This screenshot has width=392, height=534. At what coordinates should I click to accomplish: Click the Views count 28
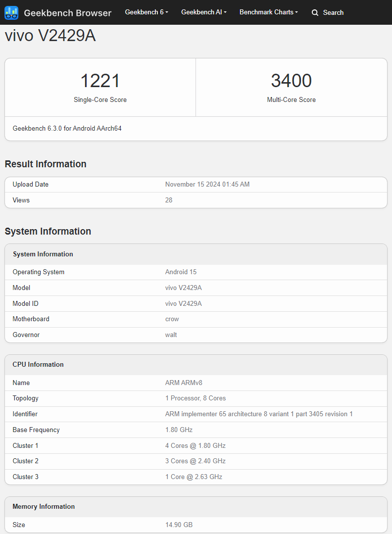tap(169, 200)
